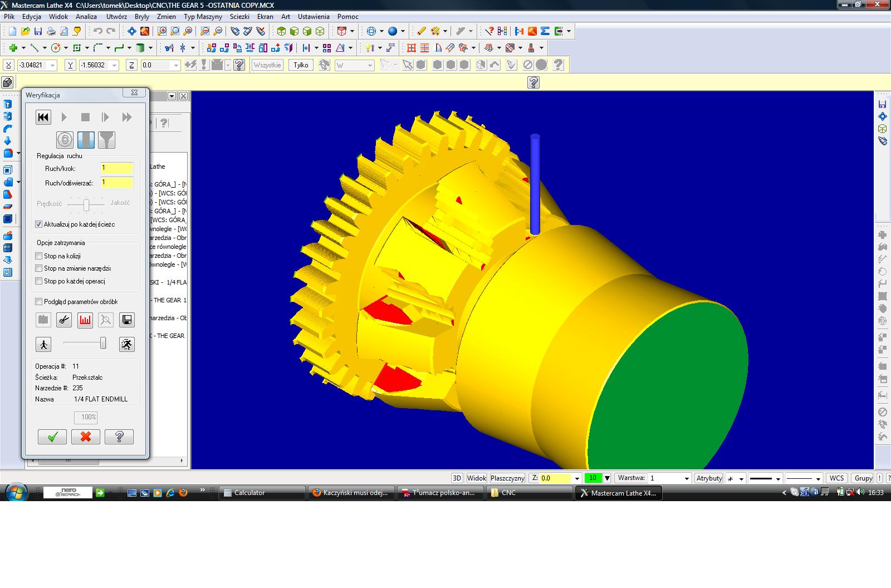Click the stock configuration icon in Weryfikacja
The height and width of the screenshot is (588, 891).
click(x=43, y=320)
